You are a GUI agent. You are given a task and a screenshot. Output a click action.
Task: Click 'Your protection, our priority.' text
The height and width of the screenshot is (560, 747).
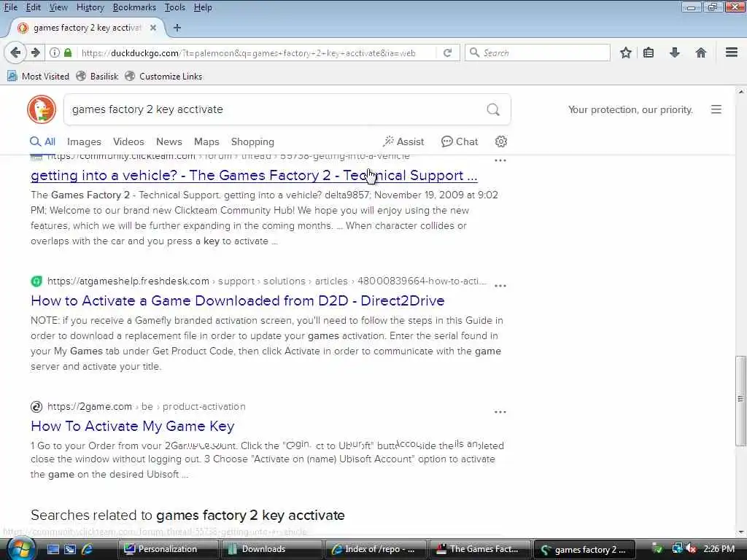(x=630, y=109)
